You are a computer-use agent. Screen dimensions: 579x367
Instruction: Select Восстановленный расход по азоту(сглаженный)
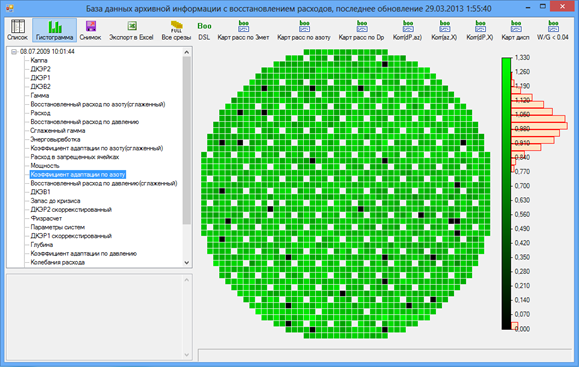(98, 104)
